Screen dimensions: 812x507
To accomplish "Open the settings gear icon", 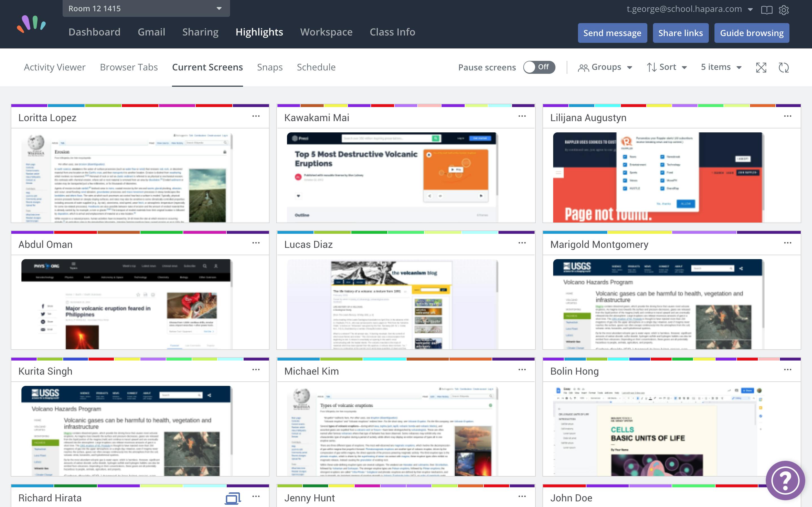I will tap(784, 10).
